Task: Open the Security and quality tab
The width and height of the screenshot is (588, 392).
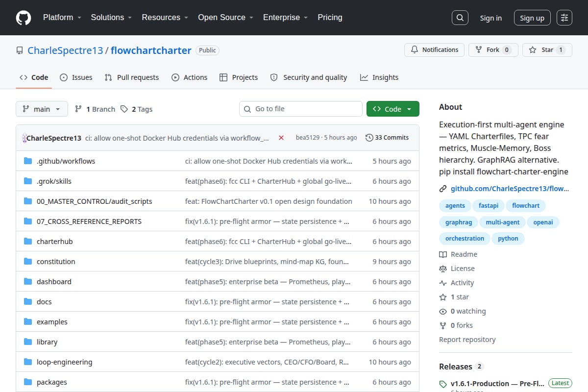Action: coord(309,77)
